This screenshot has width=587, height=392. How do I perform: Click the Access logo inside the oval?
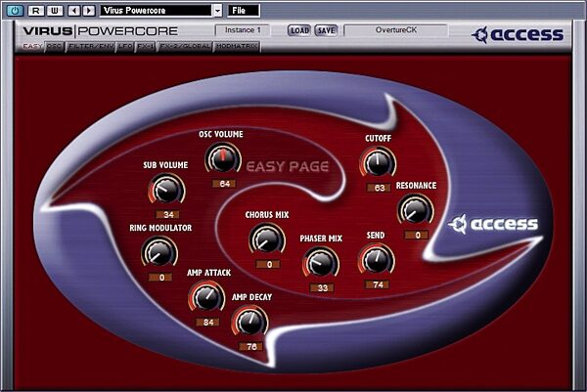click(493, 224)
